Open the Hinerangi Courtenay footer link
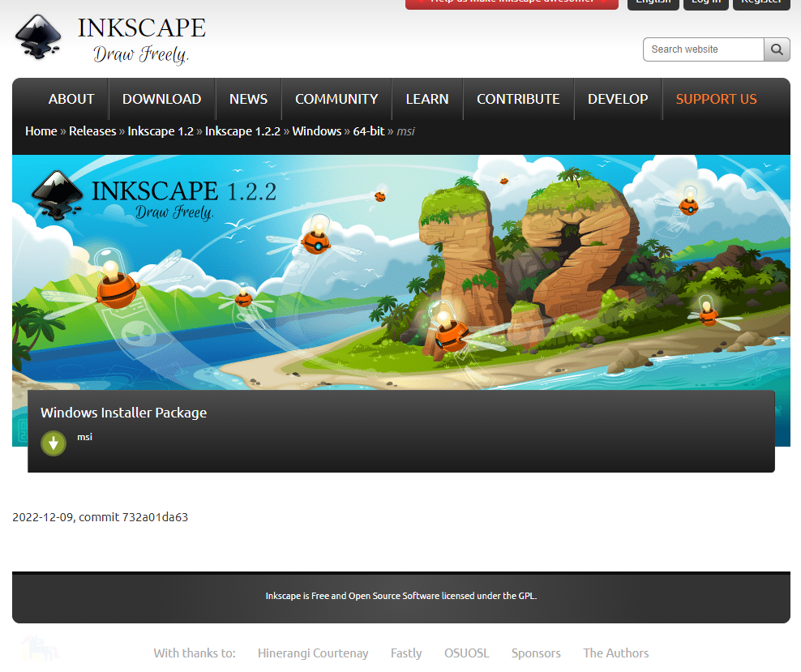The image size is (801, 672). [x=313, y=653]
